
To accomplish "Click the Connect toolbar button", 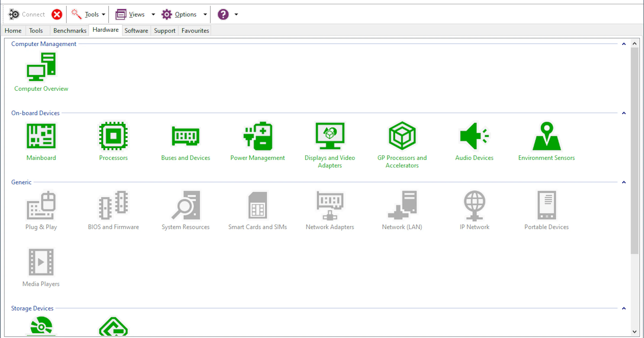I will point(26,14).
